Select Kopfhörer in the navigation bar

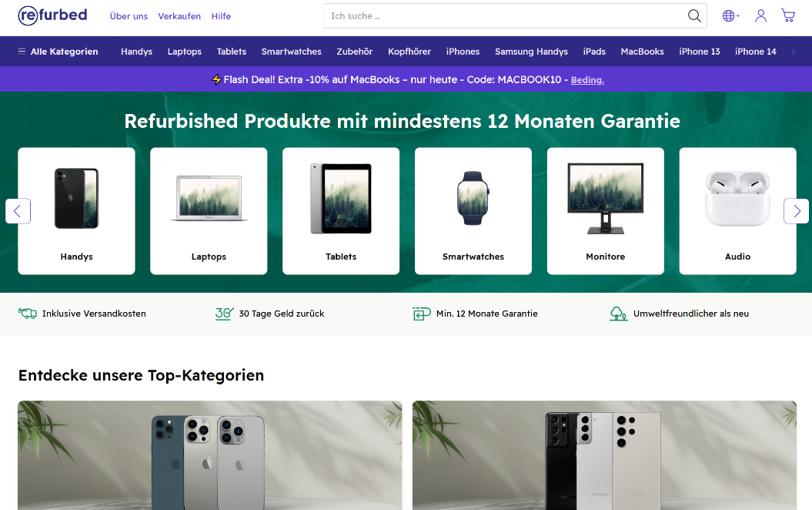coord(409,52)
